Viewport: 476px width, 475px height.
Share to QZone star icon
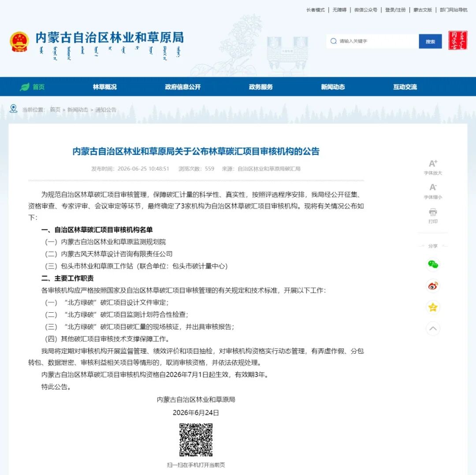[x=433, y=307]
